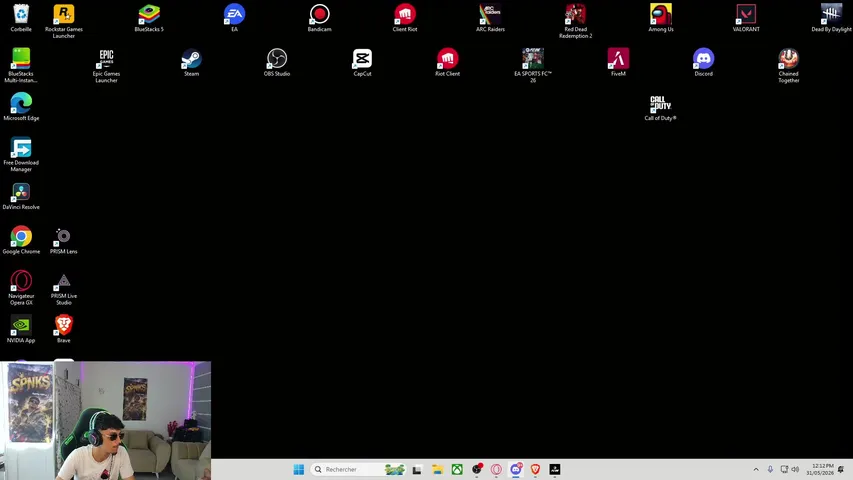Select the PRISM Lens icon
This screenshot has width=853, height=480.
pos(64,240)
